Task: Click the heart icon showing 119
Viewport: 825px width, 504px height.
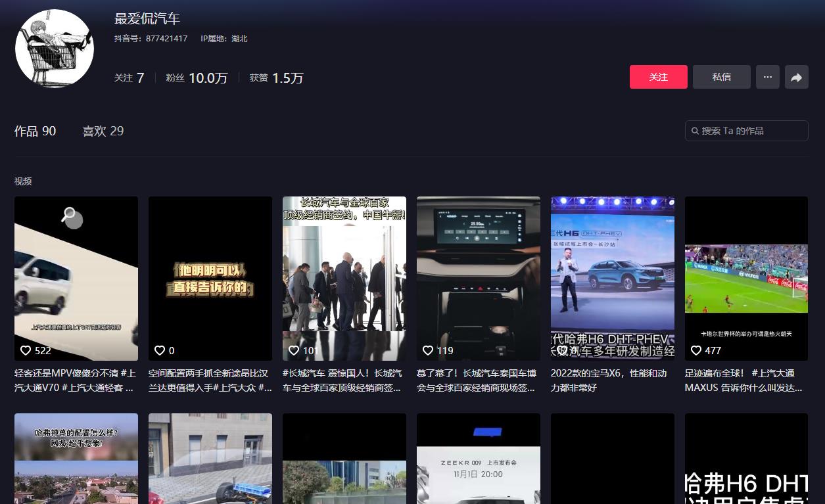Action: (x=428, y=350)
